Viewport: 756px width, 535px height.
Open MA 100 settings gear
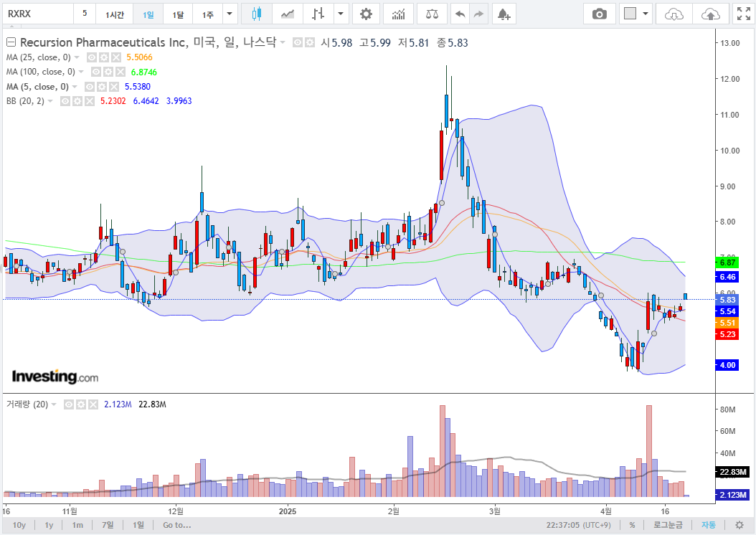(108, 72)
